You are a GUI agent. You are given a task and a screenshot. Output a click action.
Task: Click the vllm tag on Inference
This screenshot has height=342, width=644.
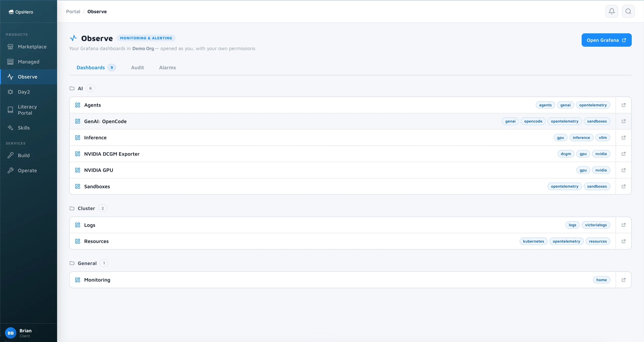click(602, 138)
